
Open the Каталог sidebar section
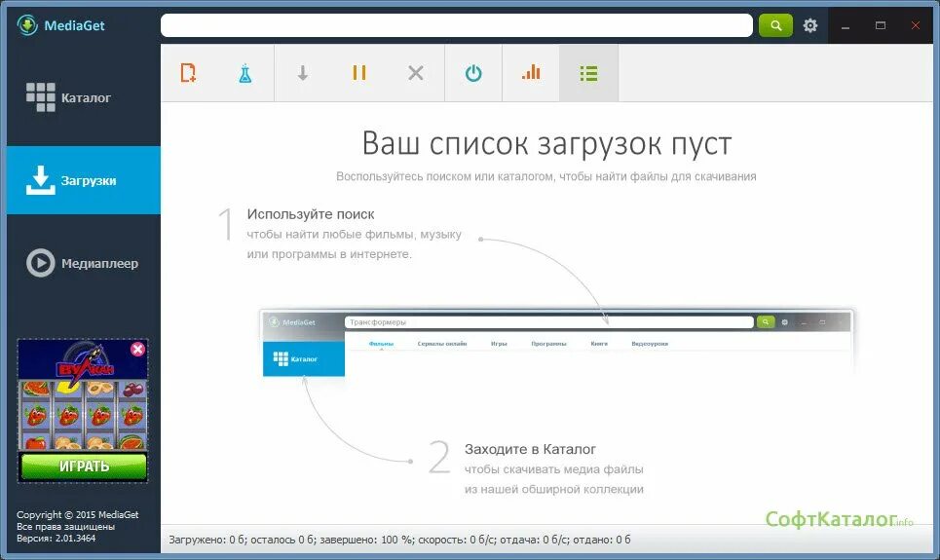(84, 97)
